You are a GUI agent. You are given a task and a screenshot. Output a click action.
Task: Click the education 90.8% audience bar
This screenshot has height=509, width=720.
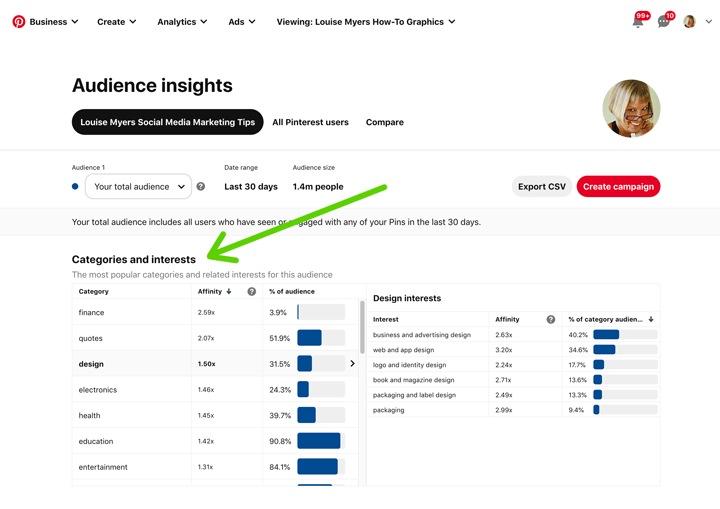click(x=321, y=441)
